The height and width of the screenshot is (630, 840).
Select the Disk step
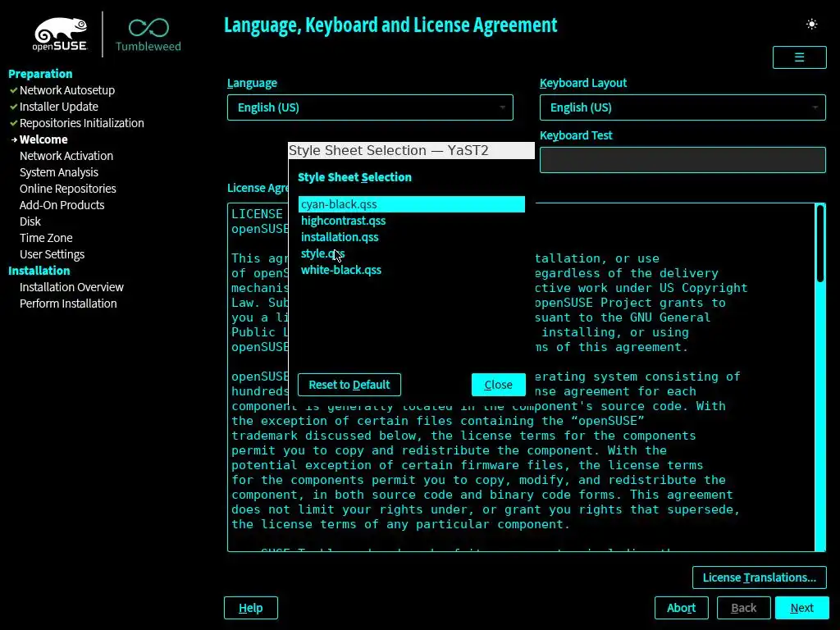(x=30, y=221)
